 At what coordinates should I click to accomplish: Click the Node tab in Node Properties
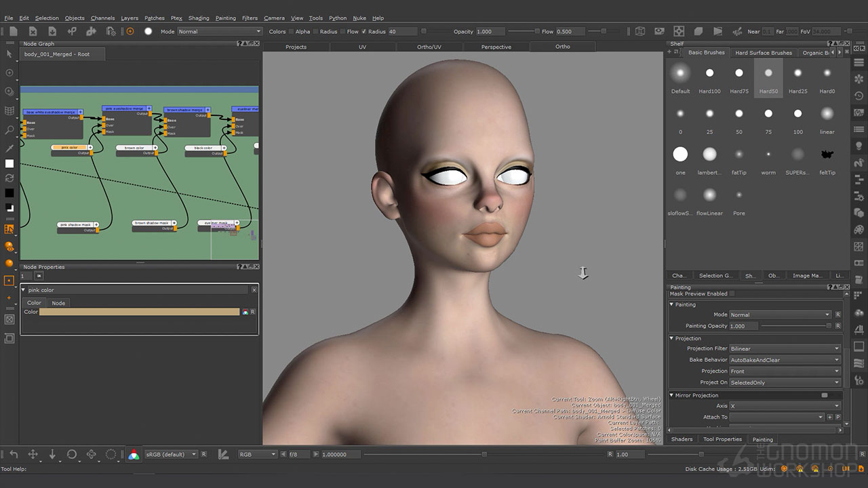(58, 303)
